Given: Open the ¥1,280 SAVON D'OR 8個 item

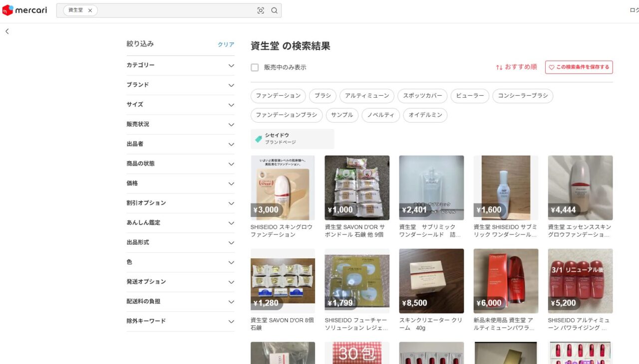Looking at the screenshot, I should tap(283, 281).
